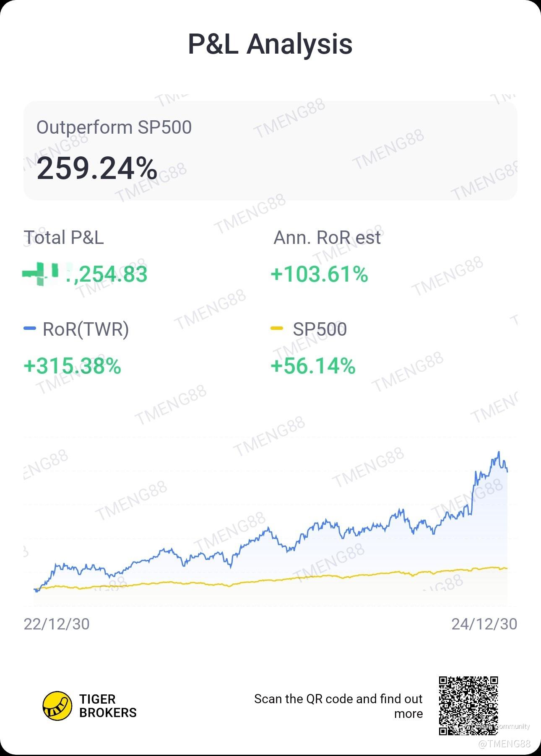Viewport: 541px width, 756px height.
Task: Click the yellow SP500 legend marker
Action: pyautogui.click(x=277, y=329)
